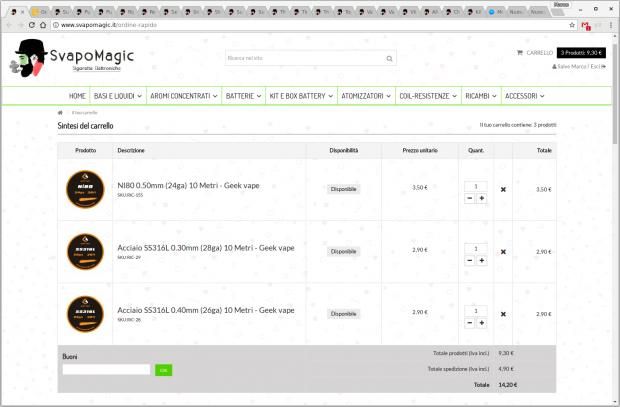
Task: Expand the BATTERIE dropdown
Action: point(243,96)
